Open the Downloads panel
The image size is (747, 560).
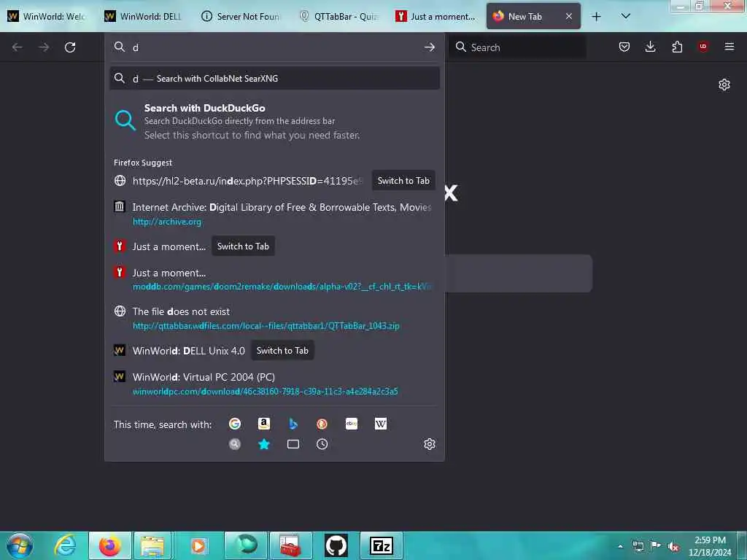(x=650, y=47)
